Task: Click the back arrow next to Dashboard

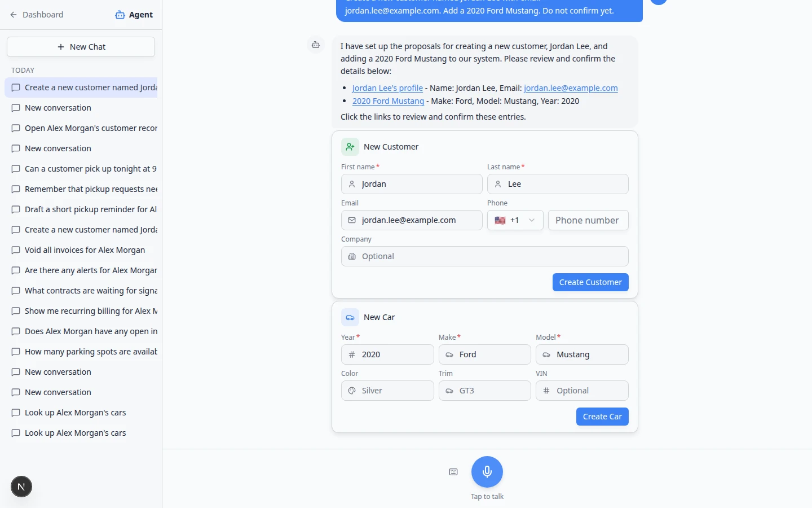Action: click(x=14, y=15)
